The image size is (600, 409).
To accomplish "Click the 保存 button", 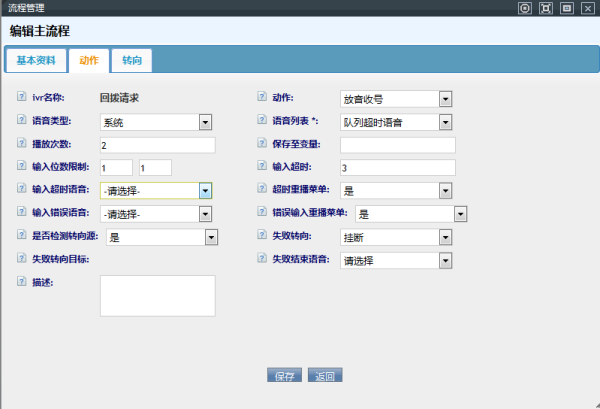I will click(x=284, y=376).
